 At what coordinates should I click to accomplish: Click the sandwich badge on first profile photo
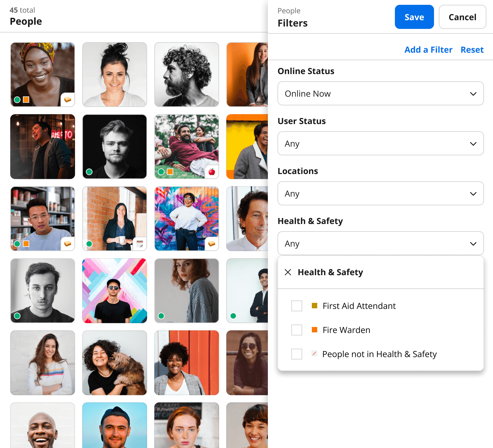68,99
